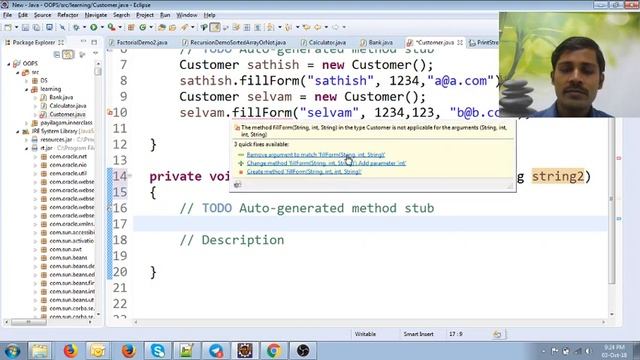Click Collapse All in Package Explorer
Screen dimensions: 640x360
(x=57, y=54)
